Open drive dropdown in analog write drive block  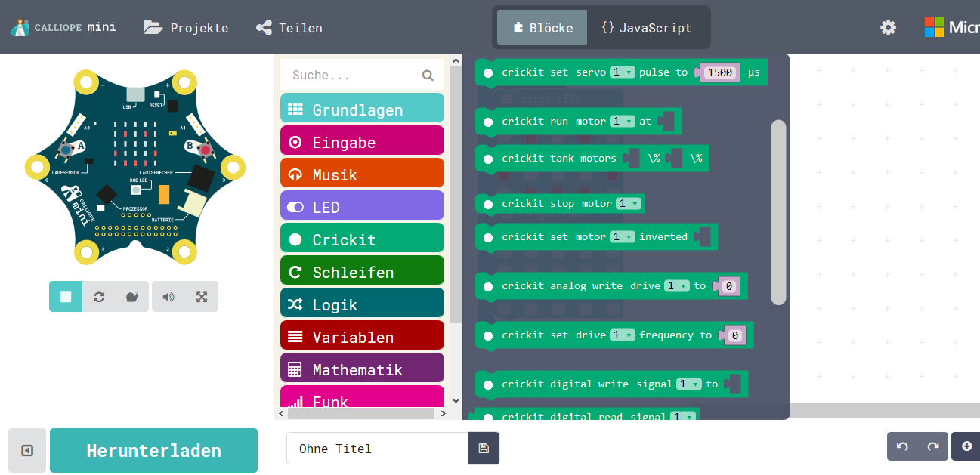[x=677, y=286]
